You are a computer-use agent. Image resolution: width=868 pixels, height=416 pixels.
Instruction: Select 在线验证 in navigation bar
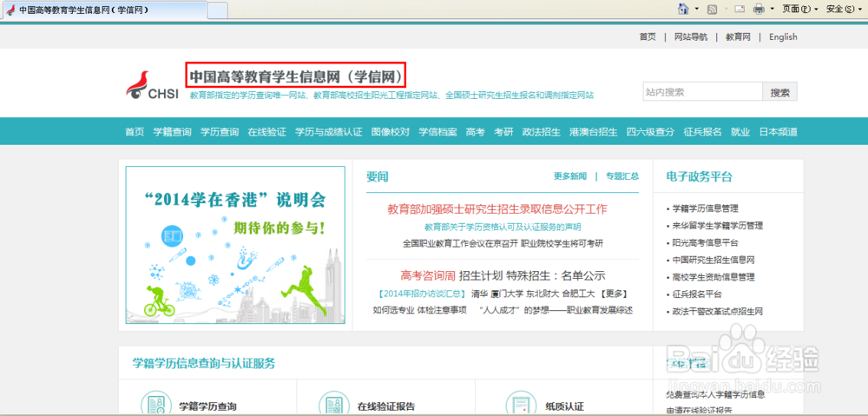coord(266,132)
